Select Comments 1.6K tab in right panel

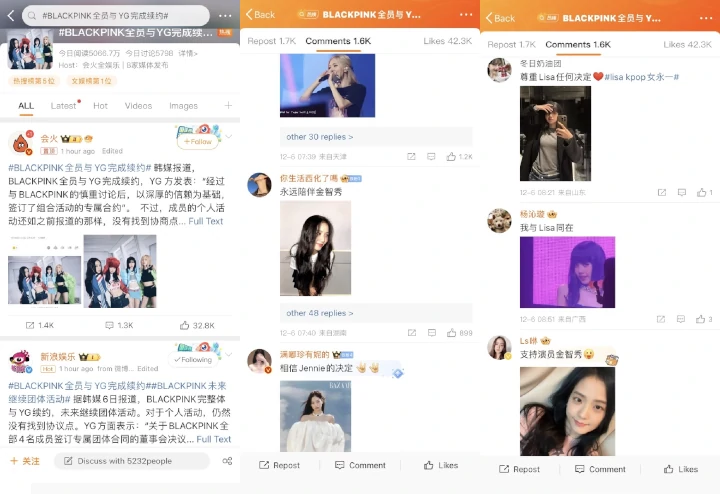pos(578,45)
